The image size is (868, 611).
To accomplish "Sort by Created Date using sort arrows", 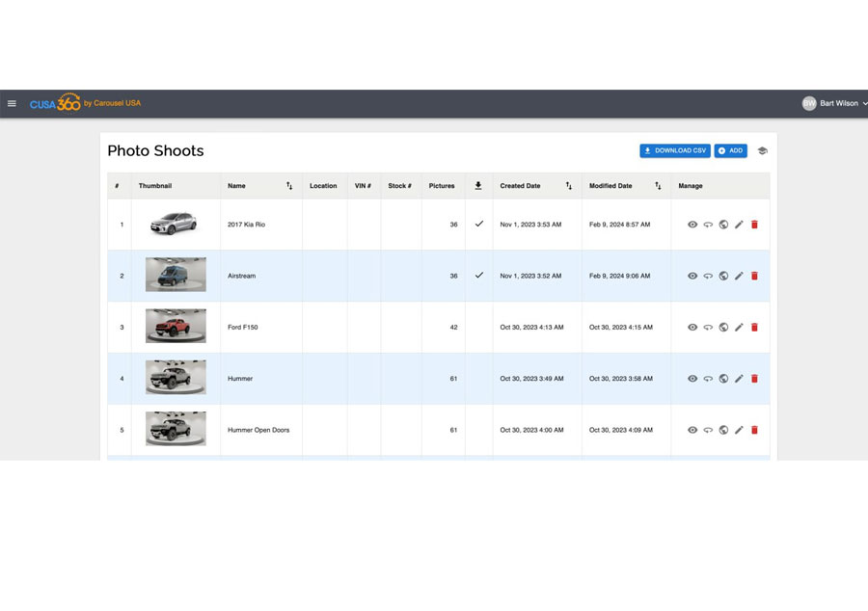I will (568, 186).
